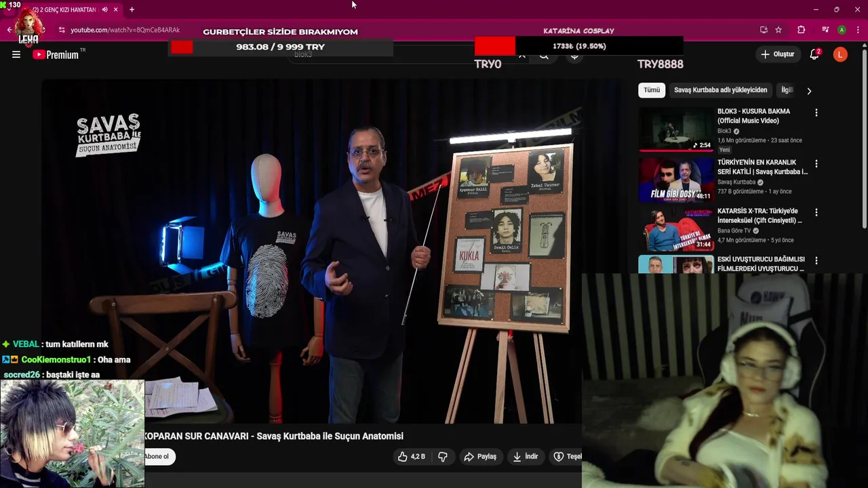This screenshot has height=488, width=868.
Task: Close the 2 GENÇ KIZI HAYATTAN tab
Action: [115, 9]
